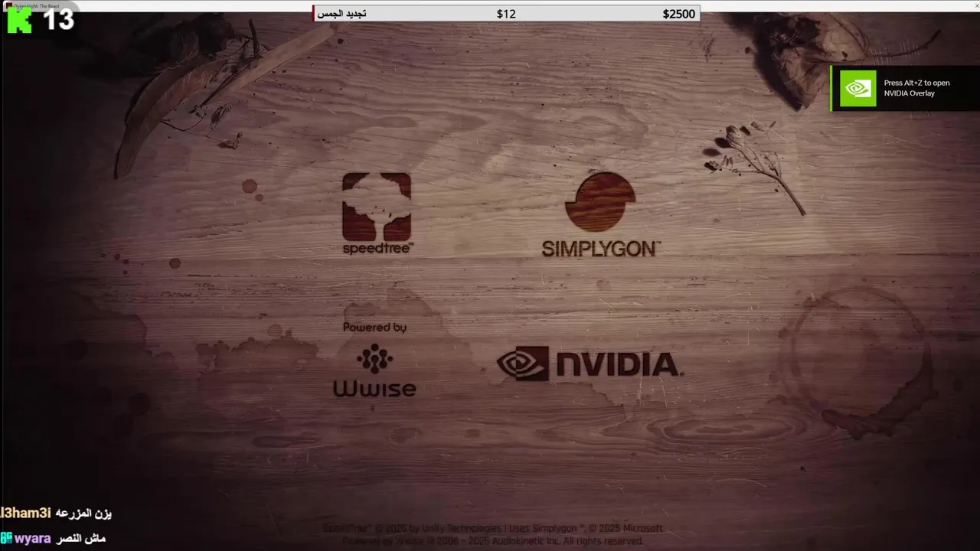Click the SpeedTree copyright line
Image resolution: width=980 pixels, height=551 pixels.
[492, 529]
